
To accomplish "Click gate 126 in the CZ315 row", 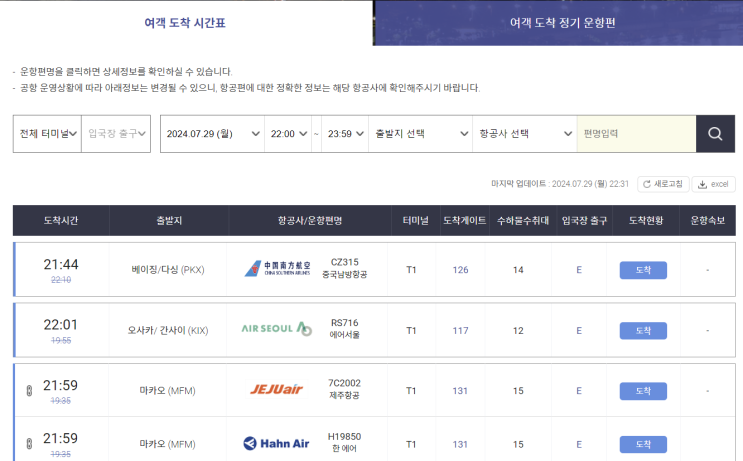I will pos(460,270).
